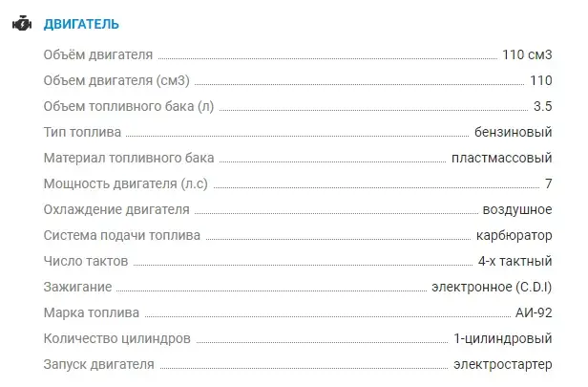The image size is (588, 387).
Task: Click the engine icon beside ДВИГАТЕЛЬ
Action: coord(22,24)
